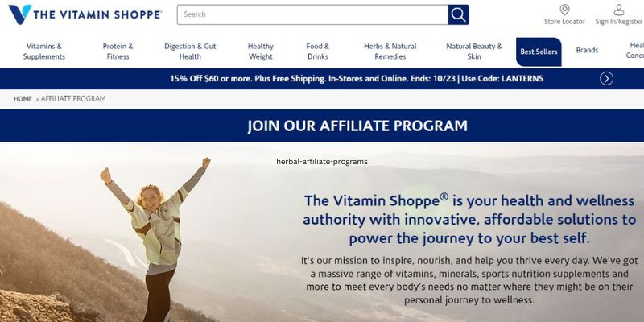The width and height of the screenshot is (644, 322).
Task: Click The Vitamin Shoppe logo
Action: coord(85,14)
